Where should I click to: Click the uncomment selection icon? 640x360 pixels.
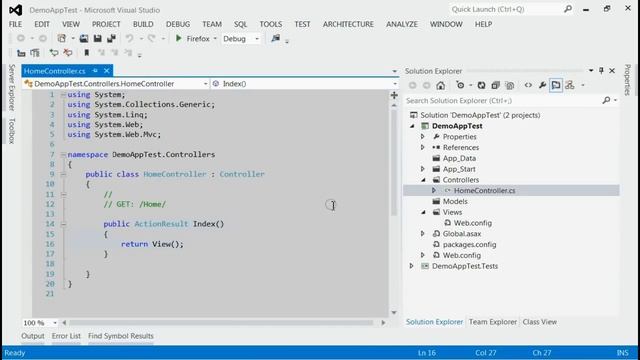tap(68, 53)
